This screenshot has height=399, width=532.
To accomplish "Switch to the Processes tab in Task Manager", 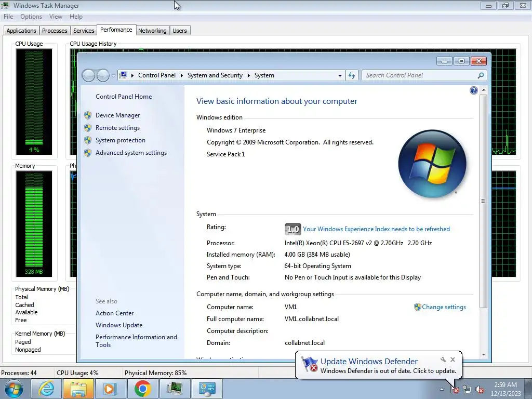I will [54, 31].
